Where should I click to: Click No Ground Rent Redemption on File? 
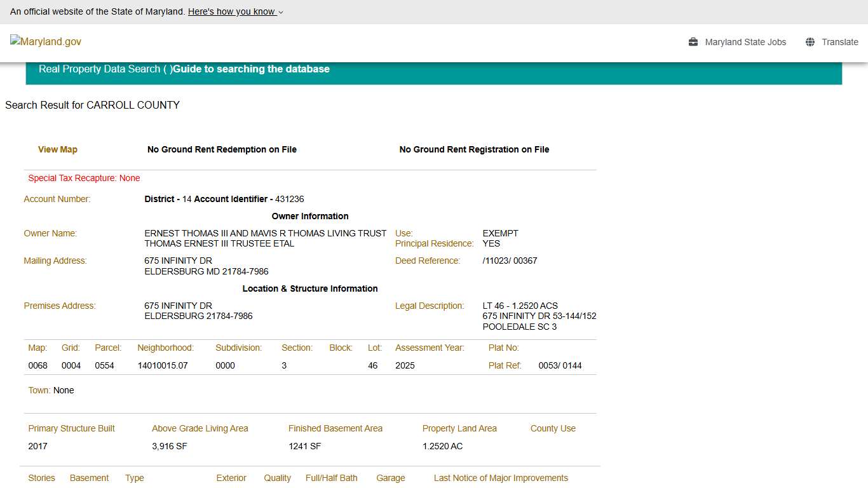tap(222, 149)
